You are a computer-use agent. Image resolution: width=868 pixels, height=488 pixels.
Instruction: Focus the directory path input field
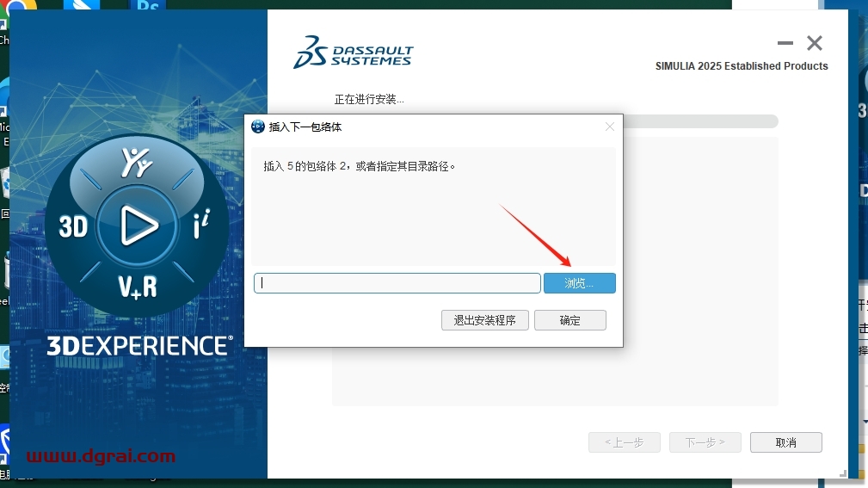tap(397, 283)
